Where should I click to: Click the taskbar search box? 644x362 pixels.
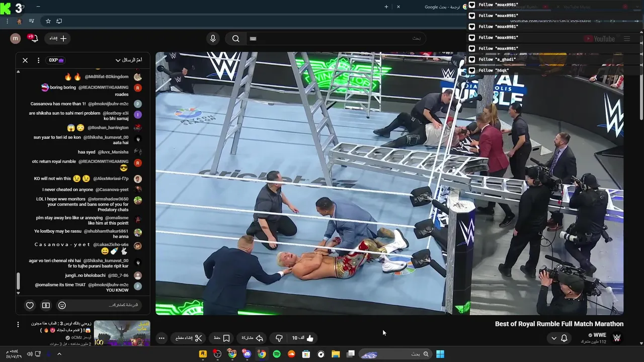point(395,354)
